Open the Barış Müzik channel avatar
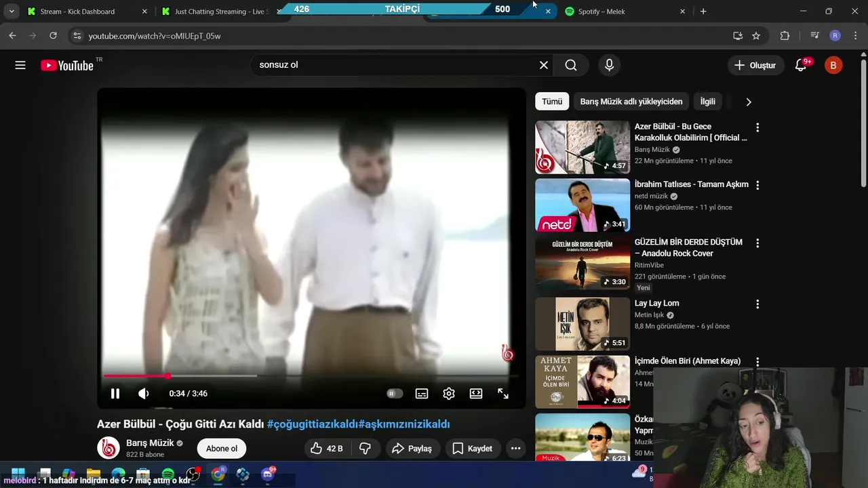The width and height of the screenshot is (868, 488). 108,448
